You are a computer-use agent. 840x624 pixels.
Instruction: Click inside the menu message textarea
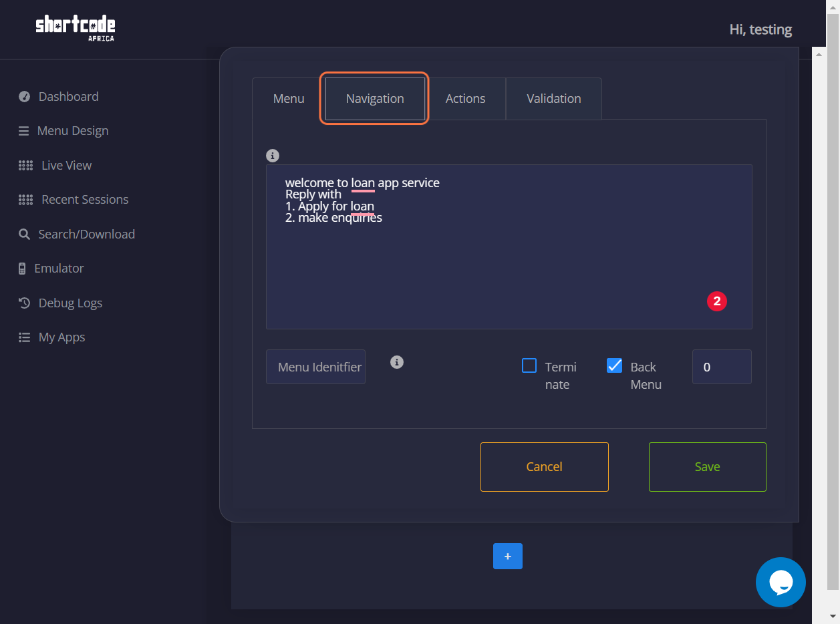click(x=509, y=247)
